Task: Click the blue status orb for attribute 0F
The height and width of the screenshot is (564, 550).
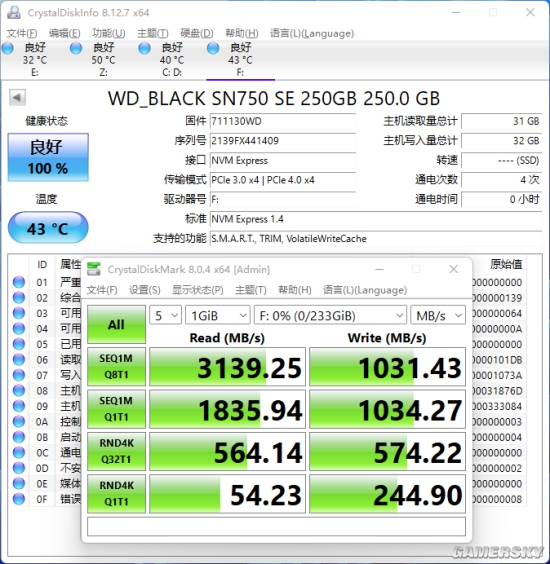Action: pos(19,499)
